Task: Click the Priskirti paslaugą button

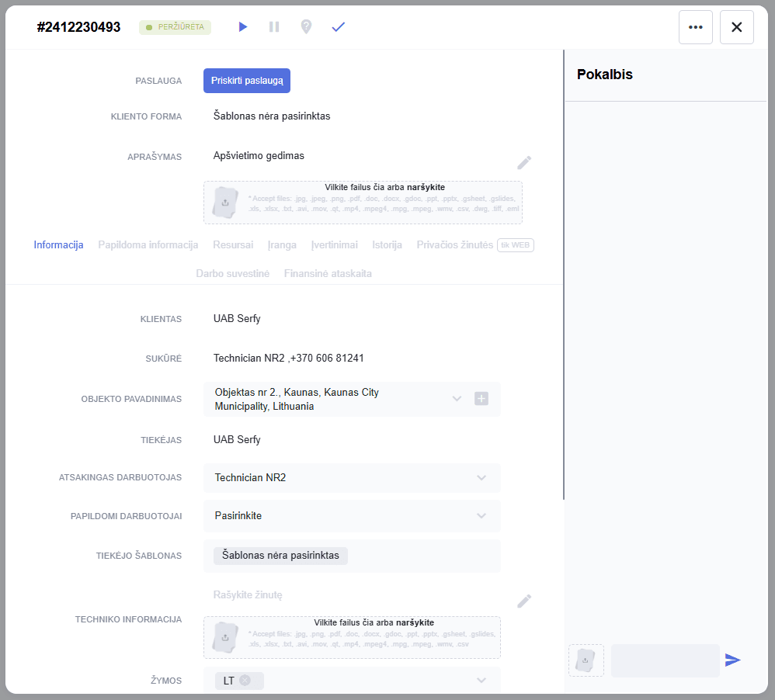Action: pyautogui.click(x=247, y=81)
